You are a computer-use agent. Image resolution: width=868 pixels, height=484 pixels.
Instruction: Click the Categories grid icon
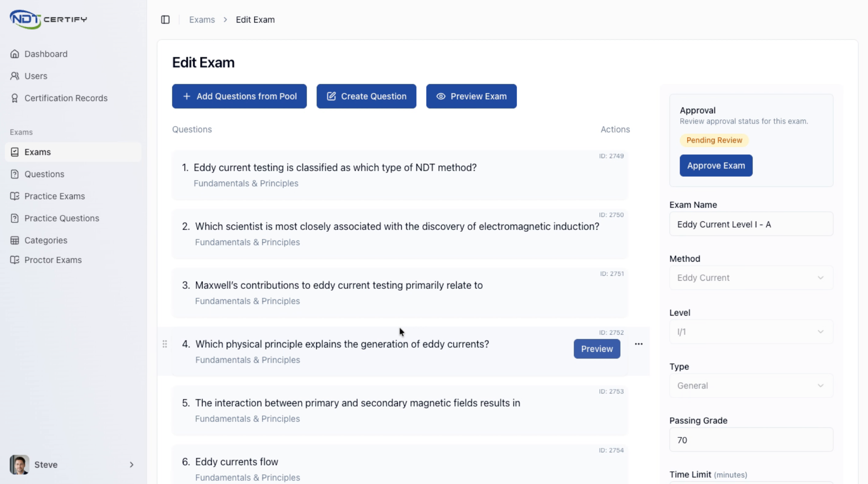[x=15, y=240]
